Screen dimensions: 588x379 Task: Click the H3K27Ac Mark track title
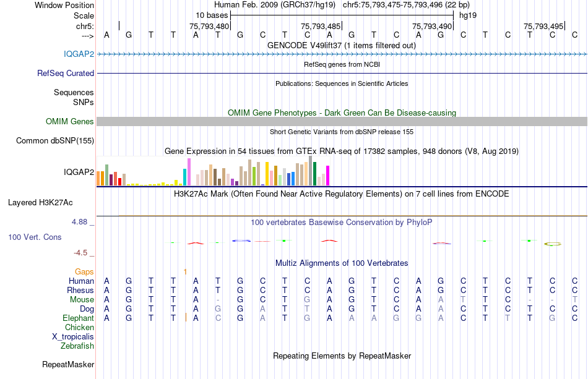point(342,194)
